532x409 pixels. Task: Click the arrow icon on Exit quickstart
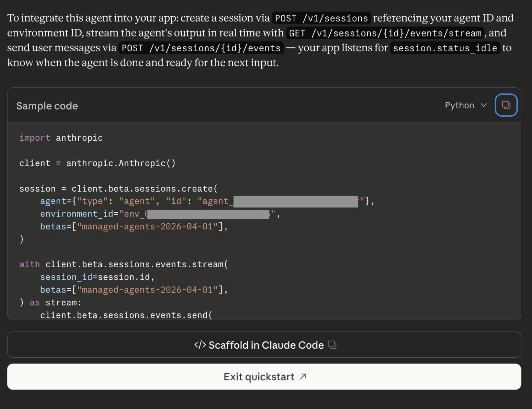[x=303, y=377]
